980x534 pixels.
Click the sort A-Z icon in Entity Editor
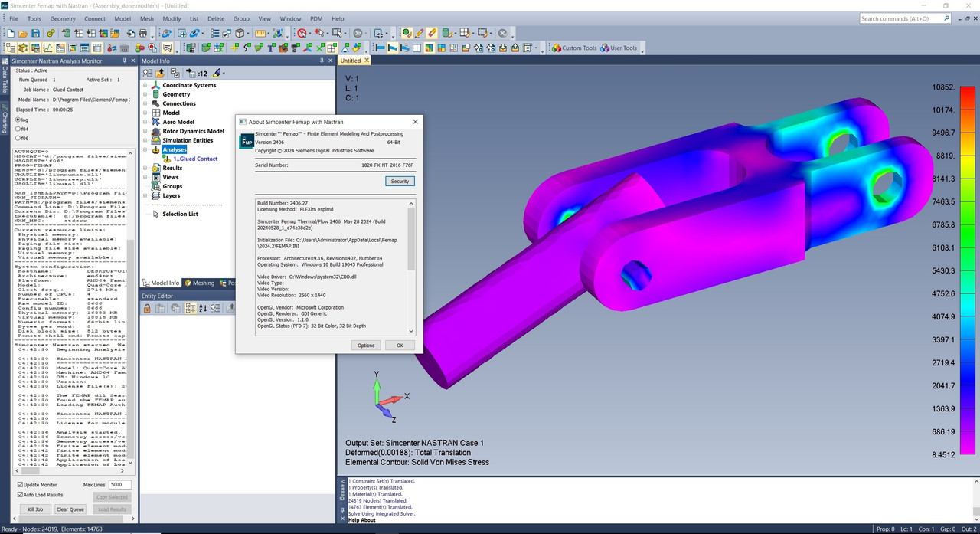(x=203, y=308)
